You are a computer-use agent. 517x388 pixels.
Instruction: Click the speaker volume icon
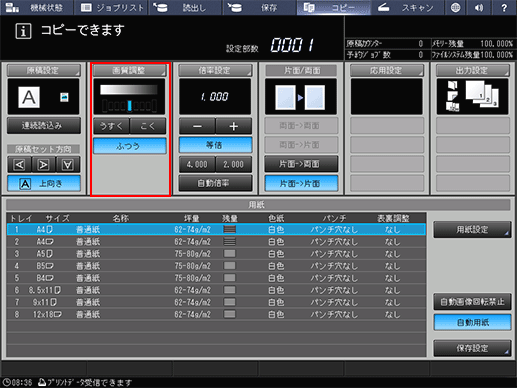tap(479, 7)
